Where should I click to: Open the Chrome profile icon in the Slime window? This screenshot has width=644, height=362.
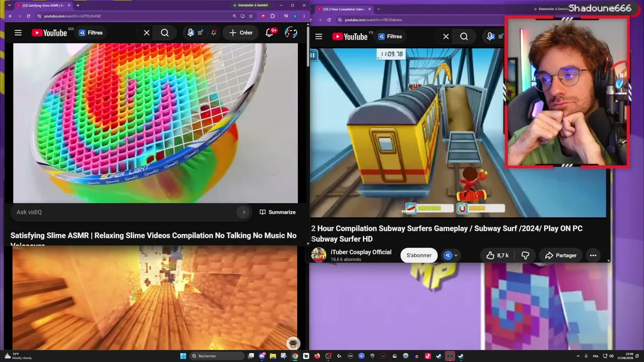pos(295,16)
